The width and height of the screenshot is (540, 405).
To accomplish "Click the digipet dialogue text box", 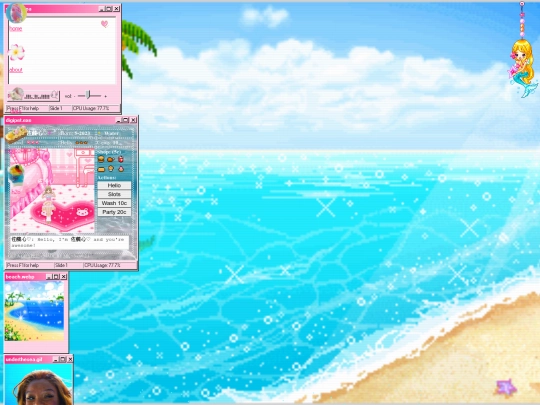I will click(70, 242).
